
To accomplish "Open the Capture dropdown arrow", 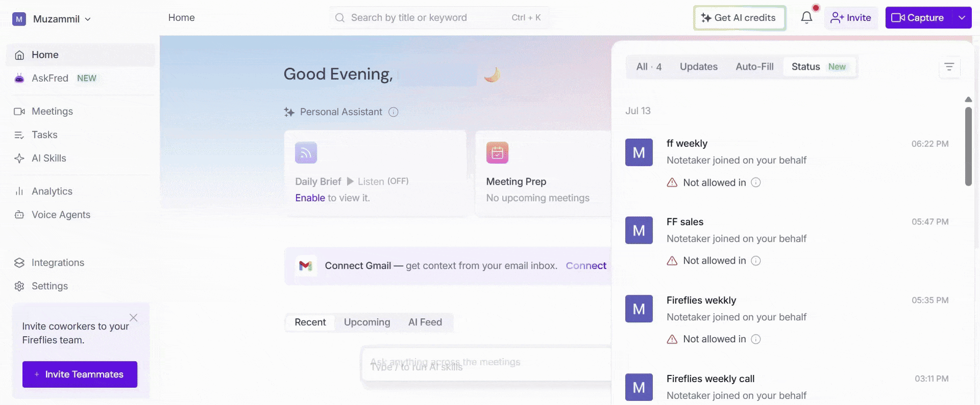I will (962, 18).
